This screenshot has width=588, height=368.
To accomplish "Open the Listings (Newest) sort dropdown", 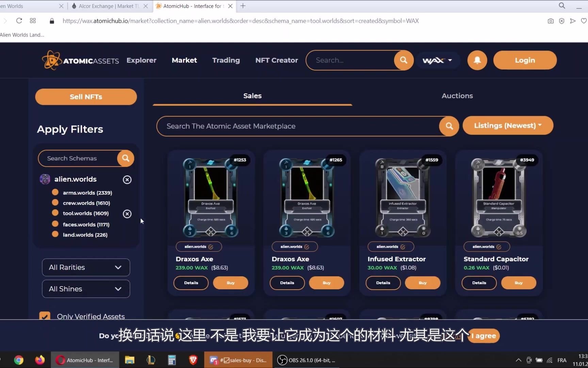I will (x=508, y=125).
